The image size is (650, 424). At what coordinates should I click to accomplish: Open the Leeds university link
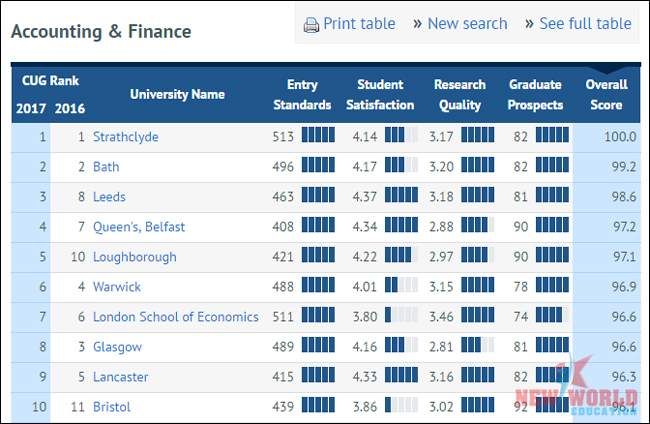point(109,196)
